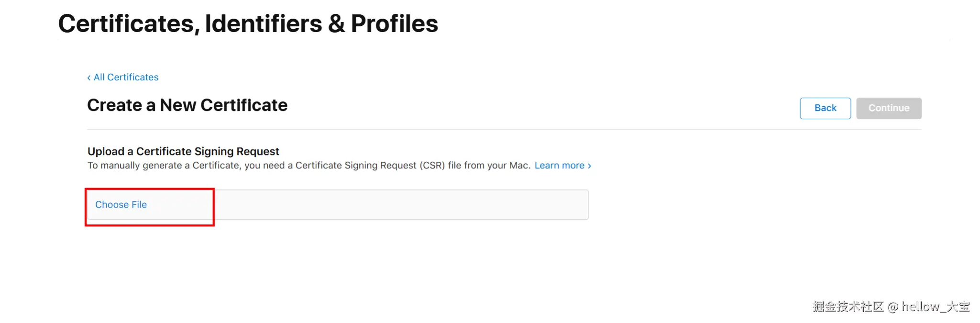Go to the All Certificates link
Screen dimensions: 980x323
pos(126,78)
